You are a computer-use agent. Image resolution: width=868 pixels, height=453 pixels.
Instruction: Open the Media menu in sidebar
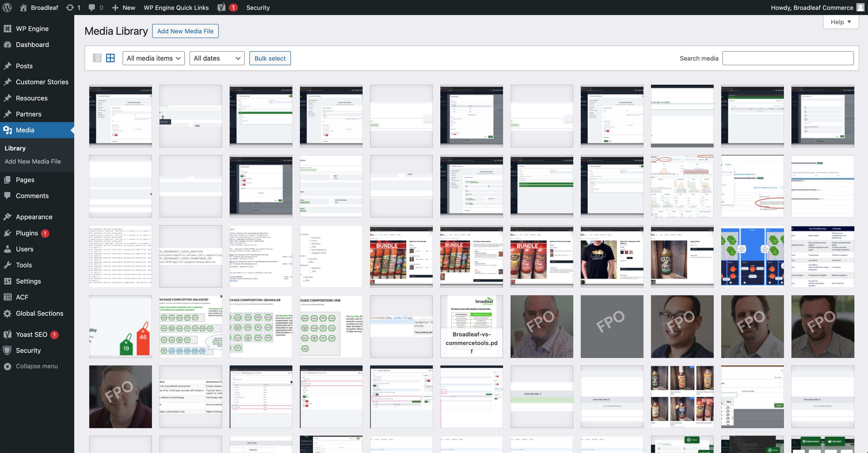coord(37,130)
